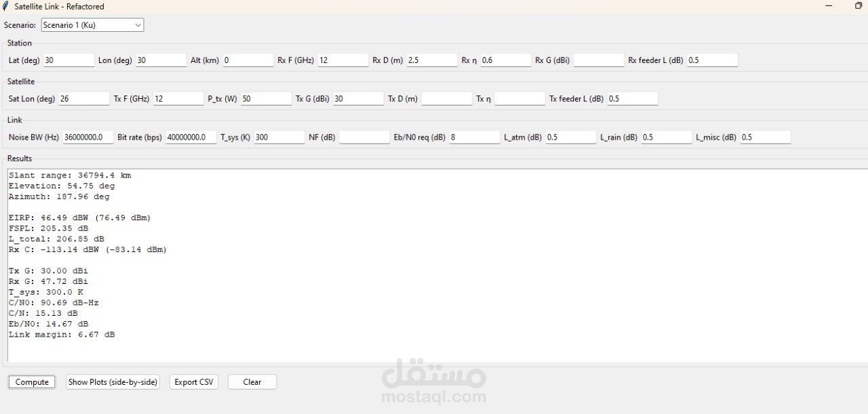
Task: Click the Rx F (GHz) field
Action: point(342,60)
